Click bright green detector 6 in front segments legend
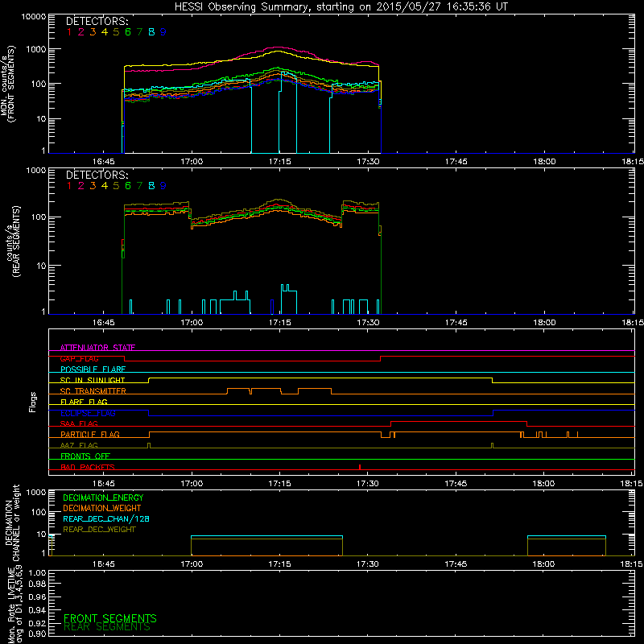 pos(128,31)
